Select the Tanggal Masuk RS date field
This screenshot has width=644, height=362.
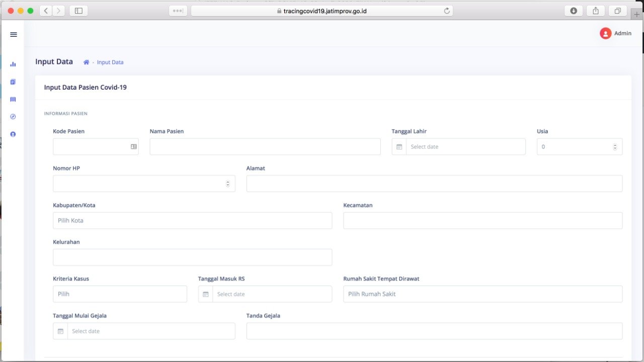[272, 294]
